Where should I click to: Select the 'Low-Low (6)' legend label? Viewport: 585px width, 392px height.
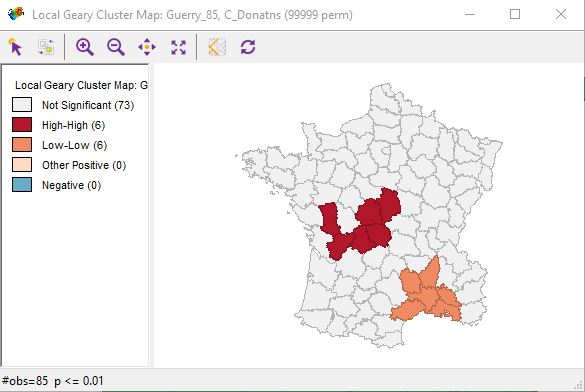coord(75,145)
